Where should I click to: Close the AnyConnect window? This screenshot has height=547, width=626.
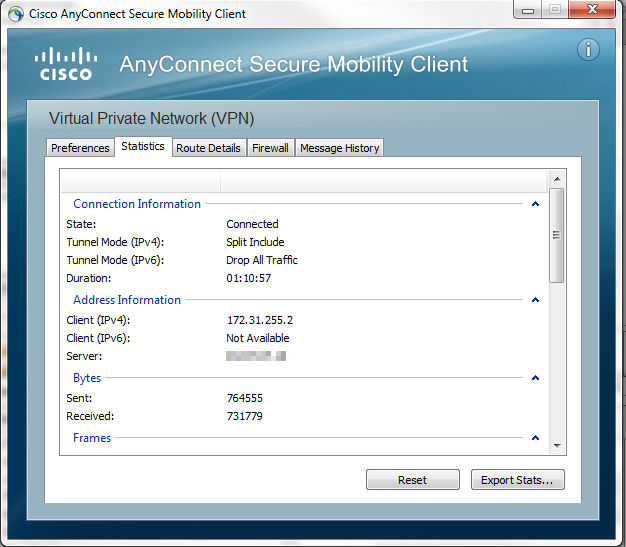click(592, 10)
